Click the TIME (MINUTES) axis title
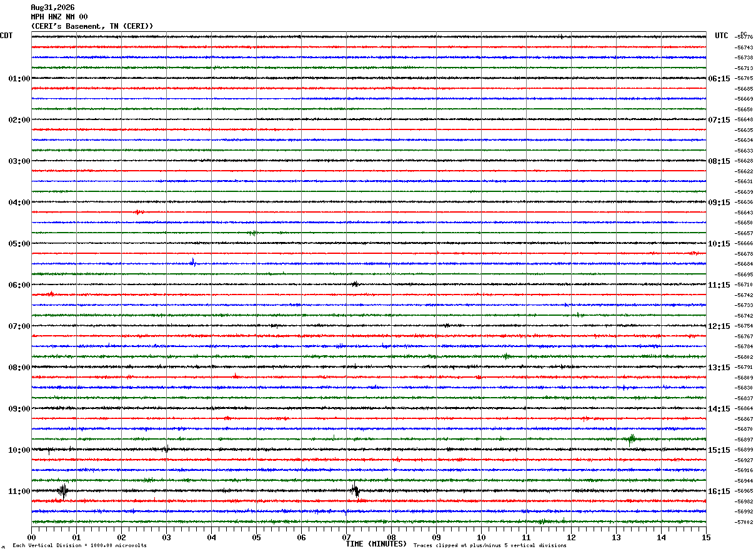Image resolution: width=756 pixels, height=554 pixels. coord(376,544)
